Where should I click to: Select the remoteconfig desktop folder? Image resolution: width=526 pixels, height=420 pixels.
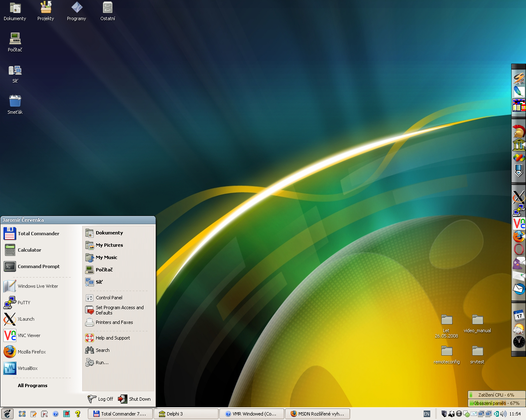click(x=447, y=355)
